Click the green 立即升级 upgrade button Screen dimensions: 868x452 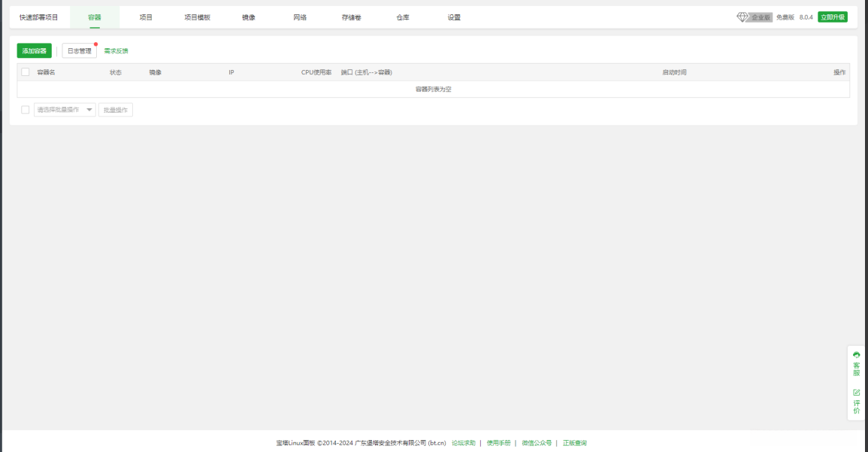[831, 15]
